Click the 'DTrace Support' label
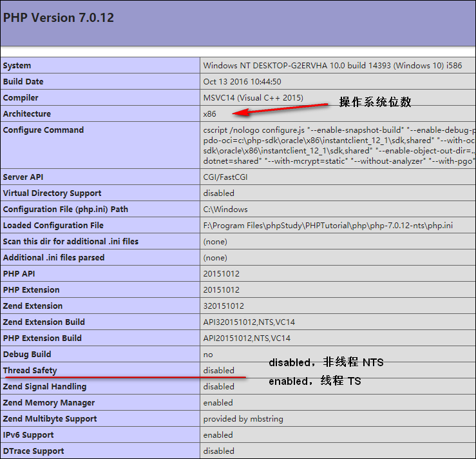 click(33, 451)
